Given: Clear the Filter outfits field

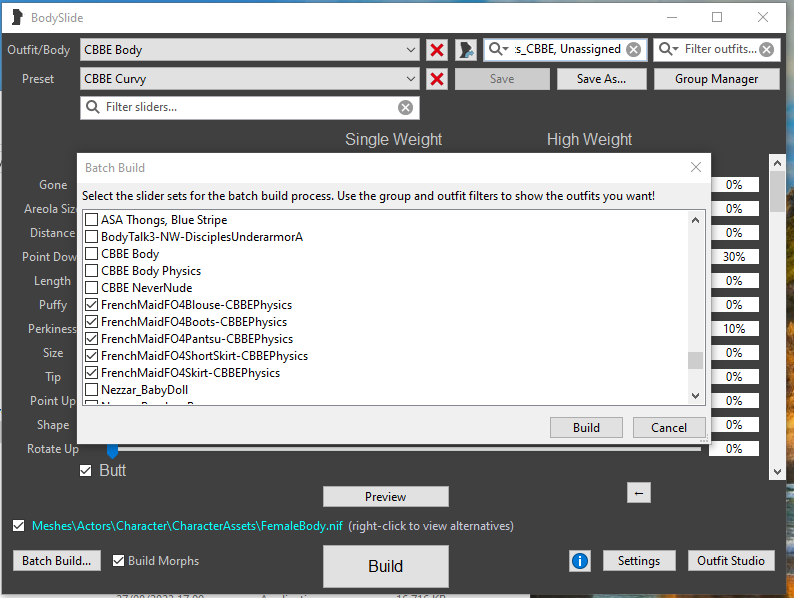Looking at the screenshot, I should coord(767,49).
